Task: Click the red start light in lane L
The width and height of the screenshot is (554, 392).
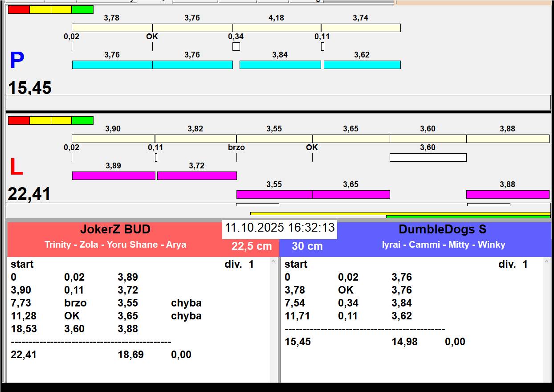Action: tap(19, 120)
